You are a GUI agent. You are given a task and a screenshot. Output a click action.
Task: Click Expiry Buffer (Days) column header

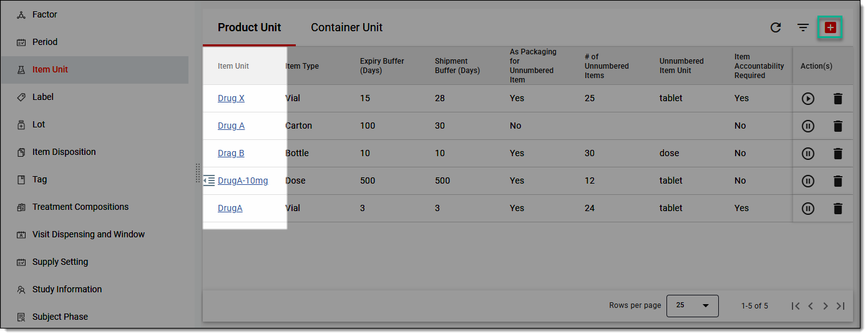pyautogui.click(x=382, y=66)
